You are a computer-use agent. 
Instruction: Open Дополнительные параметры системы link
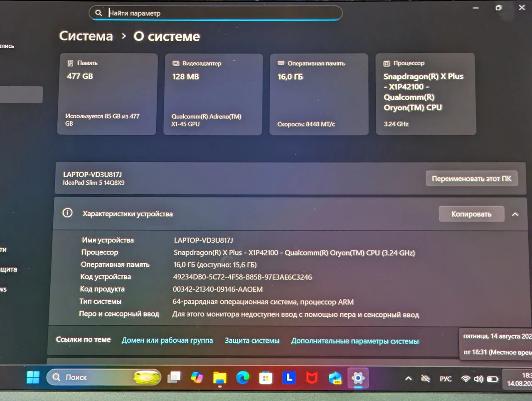[x=355, y=341]
